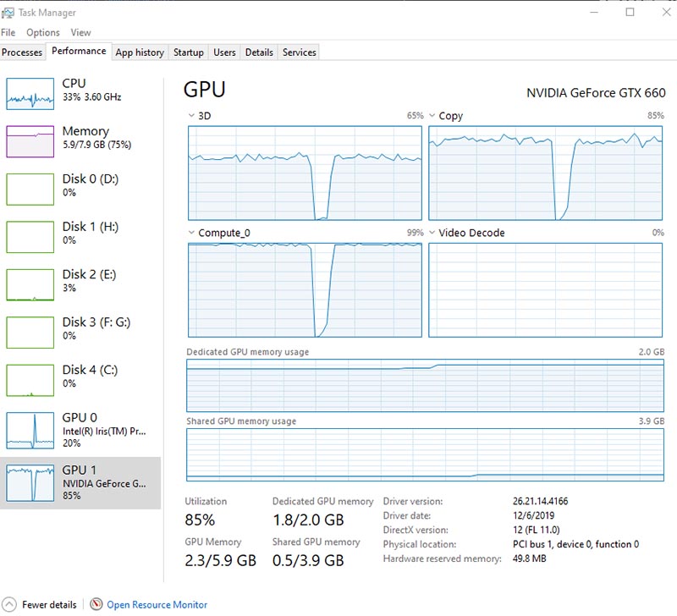Image resolution: width=677 pixels, height=616 pixels.
Task: Open the Compute_0 engine graph dropdown
Action: [x=191, y=232]
